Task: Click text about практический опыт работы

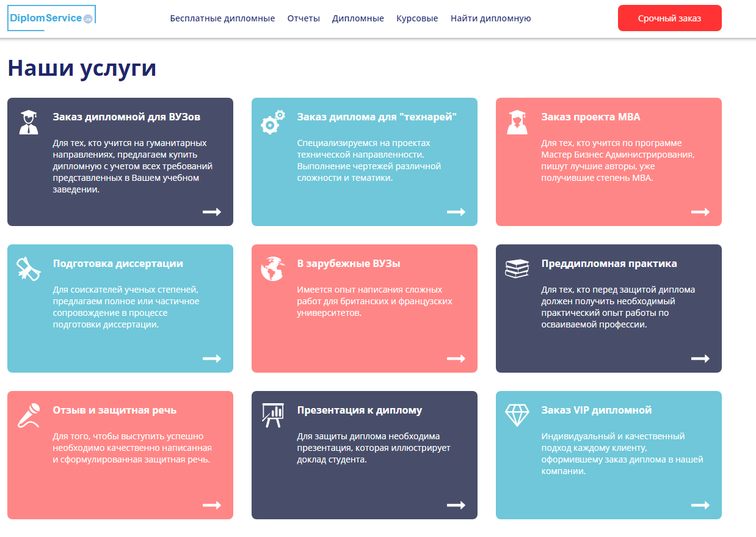Action: (619, 307)
